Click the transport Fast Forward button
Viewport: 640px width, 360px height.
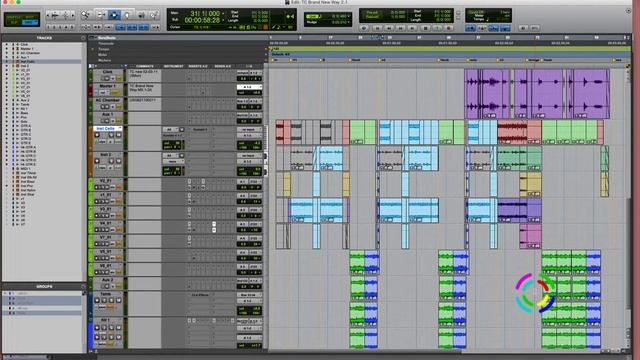[401, 28]
